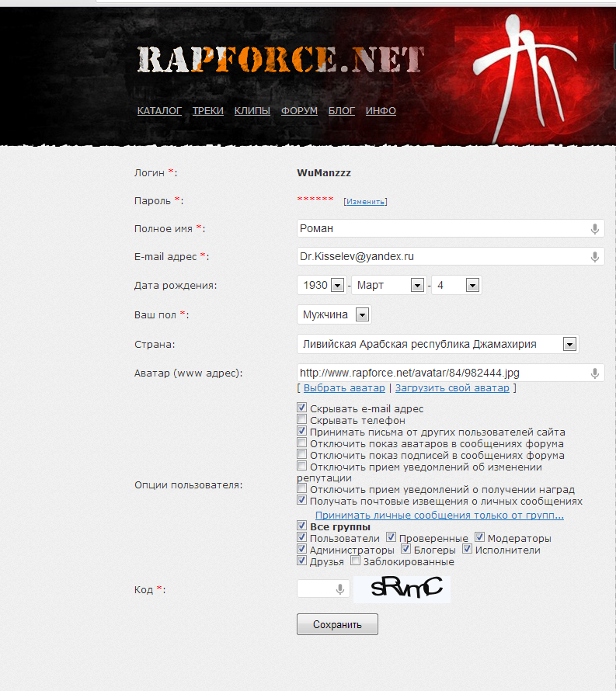Toggle the Модераторы group checkbox

(x=479, y=536)
